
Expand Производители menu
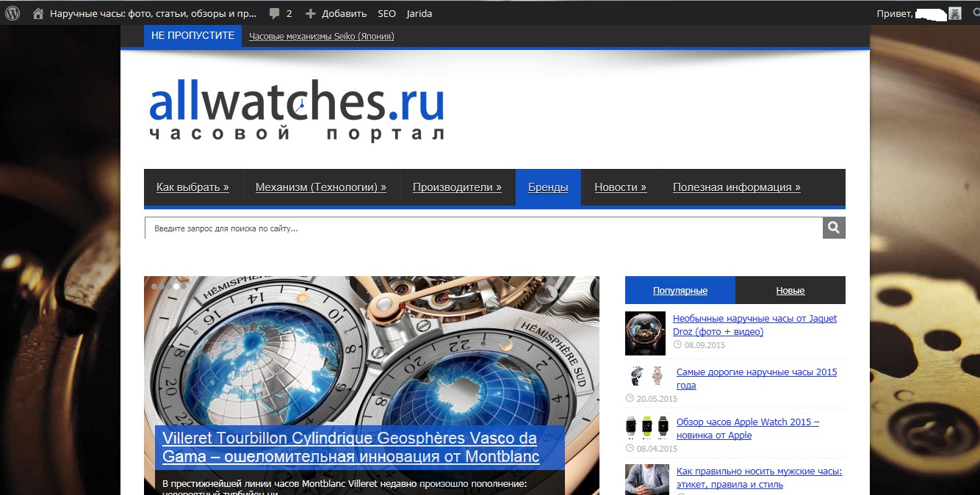click(457, 187)
